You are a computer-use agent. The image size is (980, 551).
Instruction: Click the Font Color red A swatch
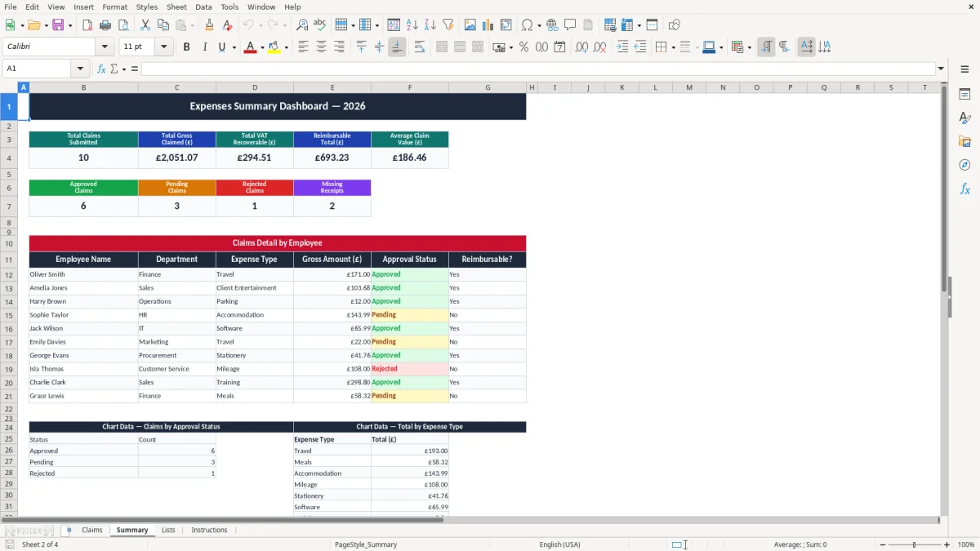pos(250,47)
